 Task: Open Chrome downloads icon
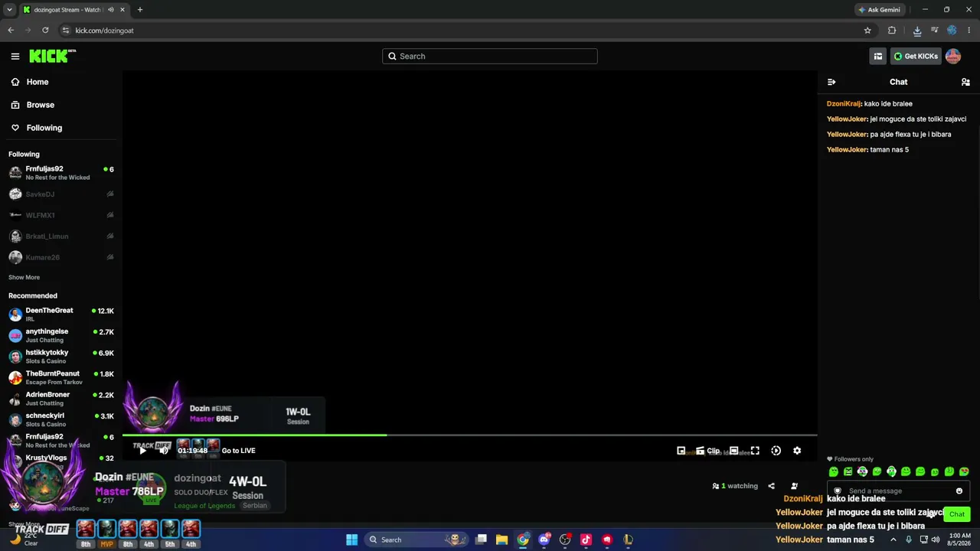tap(917, 31)
